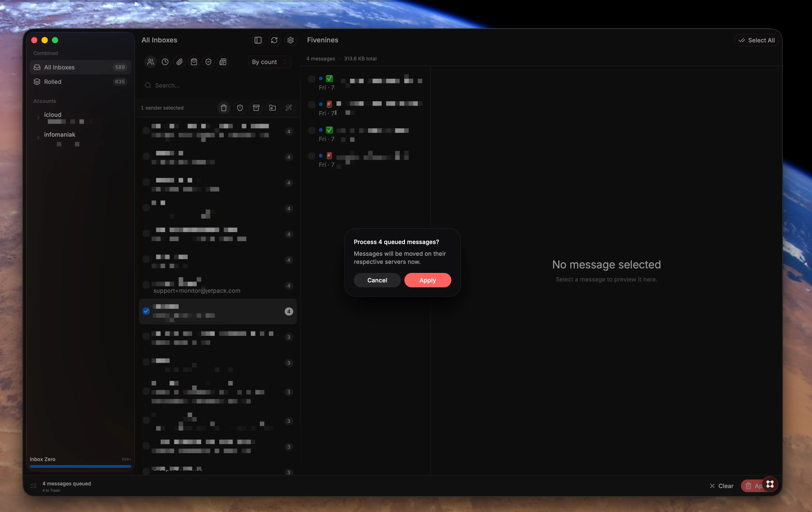
Task: Toggle the sidebar panel layout icon
Action: pyautogui.click(x=258, y=40)
